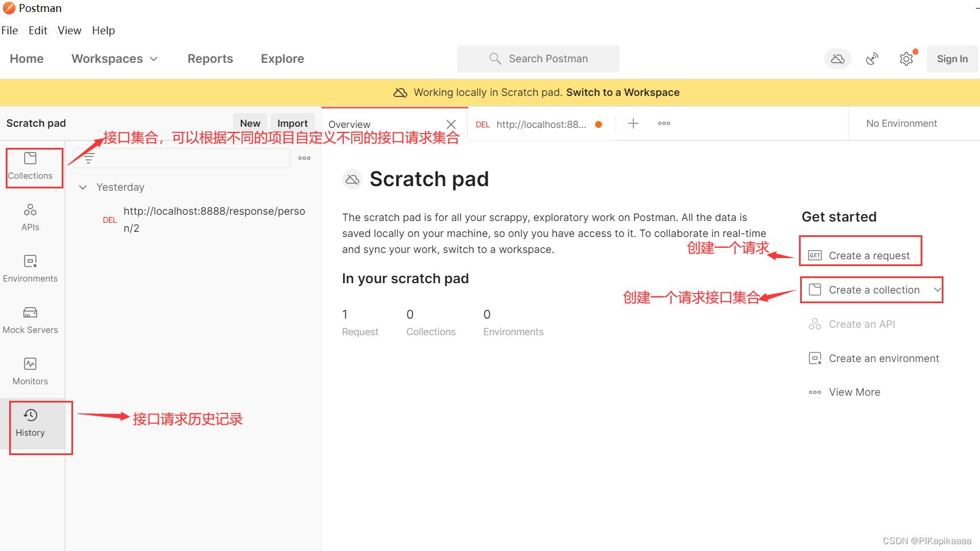Switch to the DEL localhost request tab
The height and width of the screenshot is (551, 980).
tap(540, 124)
